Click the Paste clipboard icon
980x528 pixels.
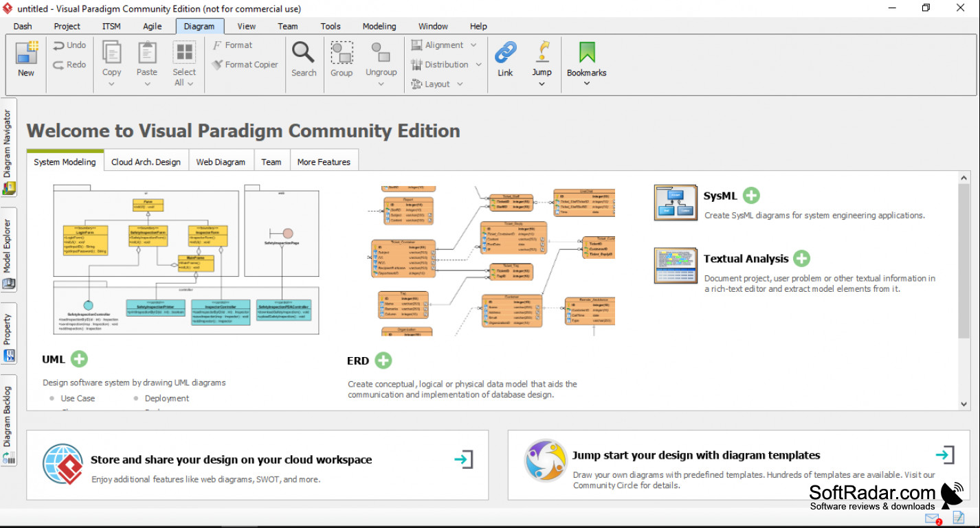tap(147, 52)
